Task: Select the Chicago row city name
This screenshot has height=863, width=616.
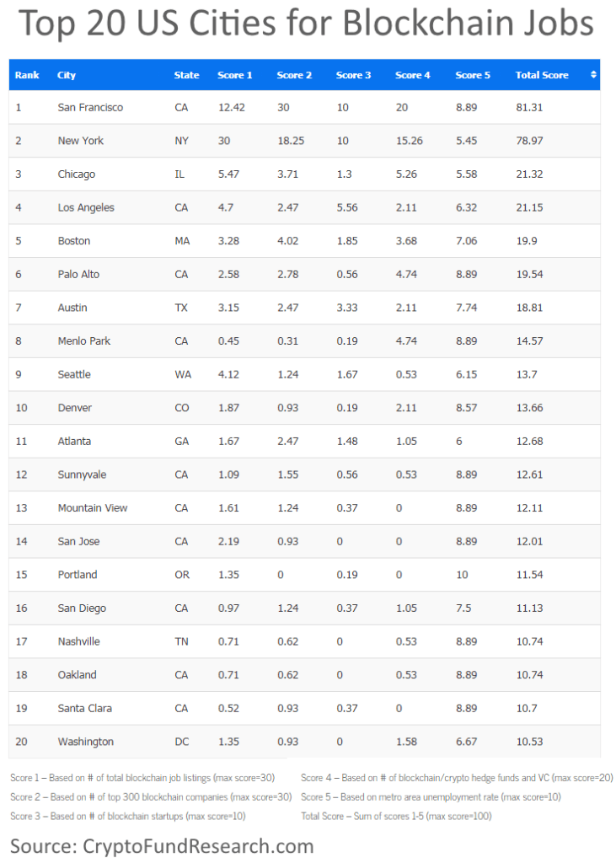Action: [77, 174]
